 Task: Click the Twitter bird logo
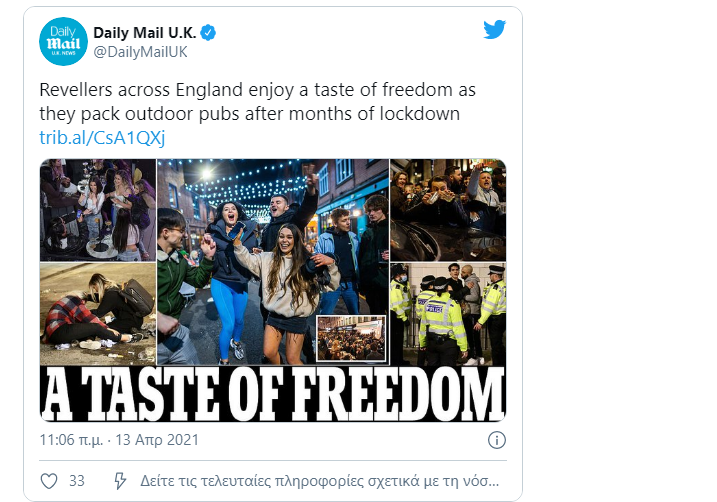pos(494,30)
